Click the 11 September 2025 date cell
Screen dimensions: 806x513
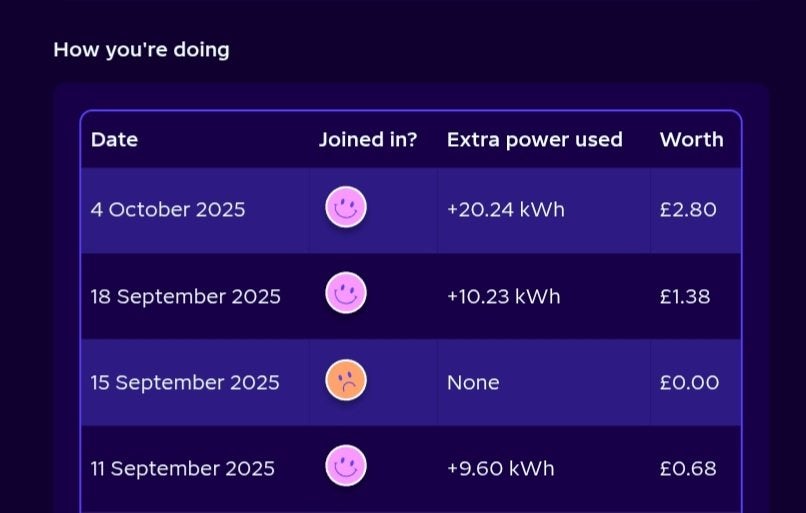pos(183,469)
